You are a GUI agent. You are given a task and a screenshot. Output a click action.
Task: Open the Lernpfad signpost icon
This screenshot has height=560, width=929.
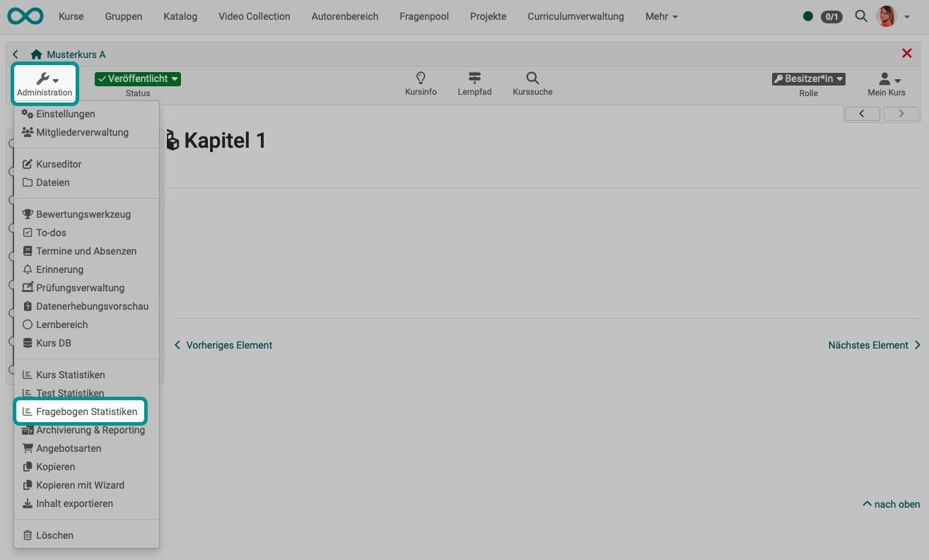[474, 78]
